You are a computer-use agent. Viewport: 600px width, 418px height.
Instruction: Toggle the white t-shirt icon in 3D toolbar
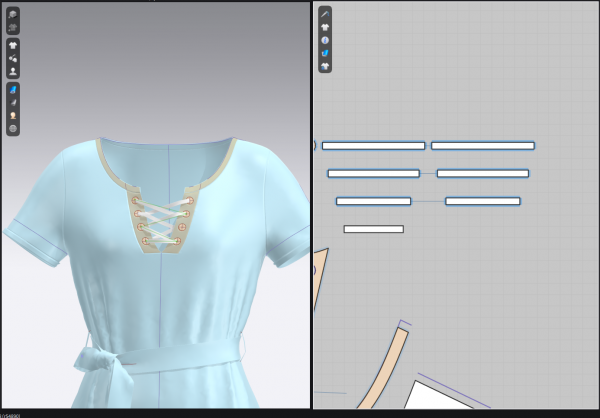coord(13,45)
